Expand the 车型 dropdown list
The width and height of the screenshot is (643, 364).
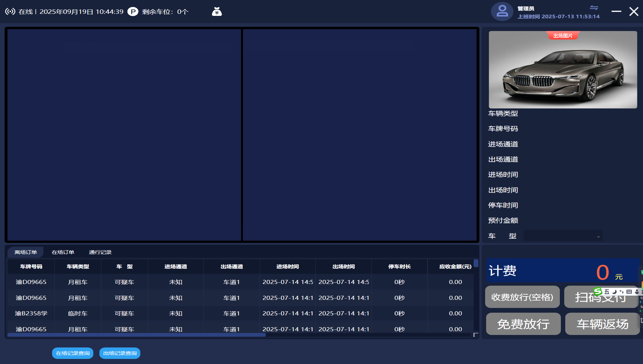point(598,236)
